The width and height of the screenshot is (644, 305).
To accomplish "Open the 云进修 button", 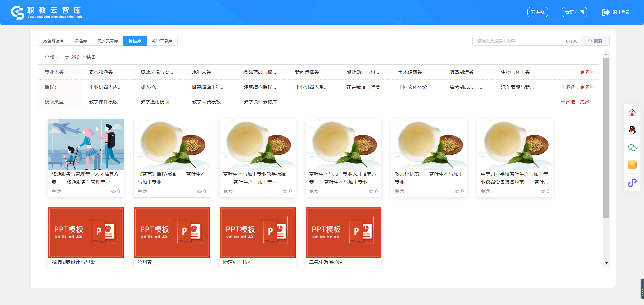I will coord(537,12).
